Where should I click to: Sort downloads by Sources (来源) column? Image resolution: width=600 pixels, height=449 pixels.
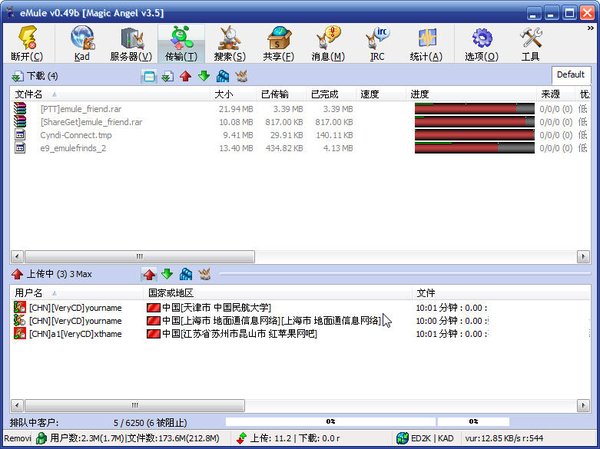coord(556,94)
